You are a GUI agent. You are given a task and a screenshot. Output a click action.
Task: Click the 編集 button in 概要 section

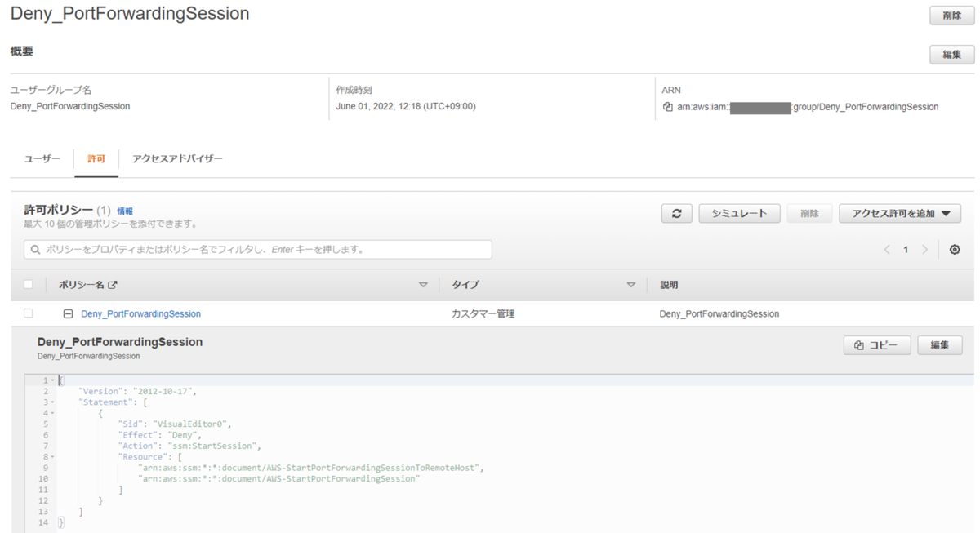click(x=951, y=55)
